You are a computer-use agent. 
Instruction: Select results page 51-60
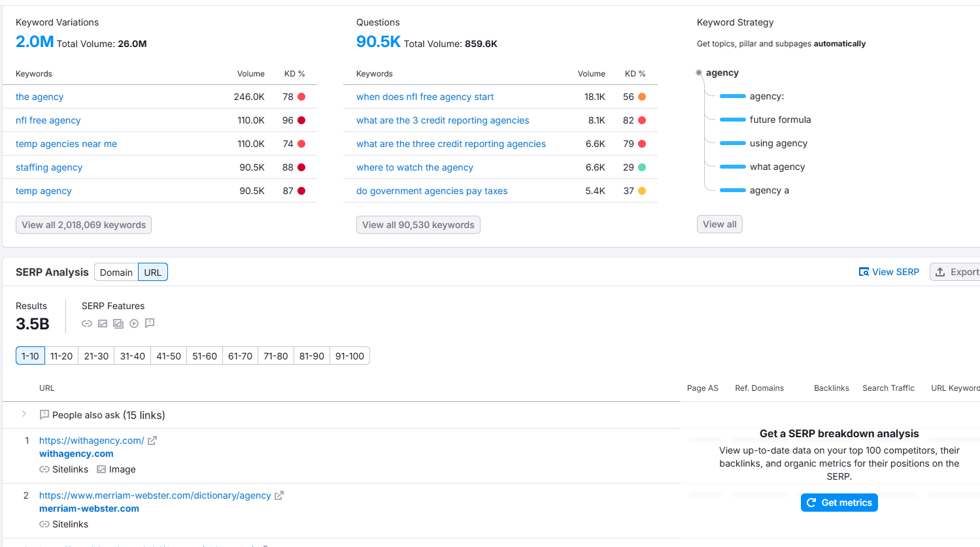point(205,356)
